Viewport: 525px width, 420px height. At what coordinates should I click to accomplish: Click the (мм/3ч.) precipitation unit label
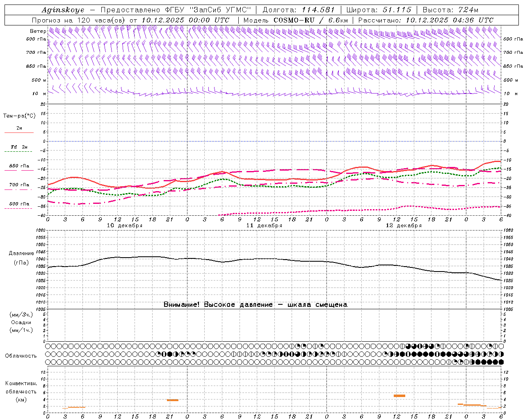click(x=21, y=315)
